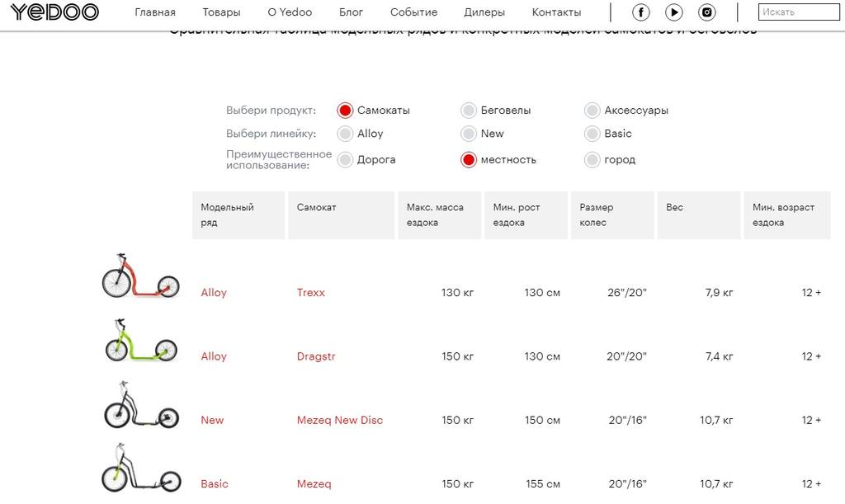Choose the Аксессуары radio option

[x=592, y=111]
